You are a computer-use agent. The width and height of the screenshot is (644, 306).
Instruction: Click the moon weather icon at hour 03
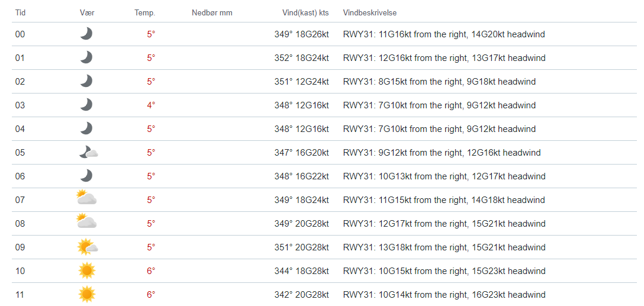point(86,105)
